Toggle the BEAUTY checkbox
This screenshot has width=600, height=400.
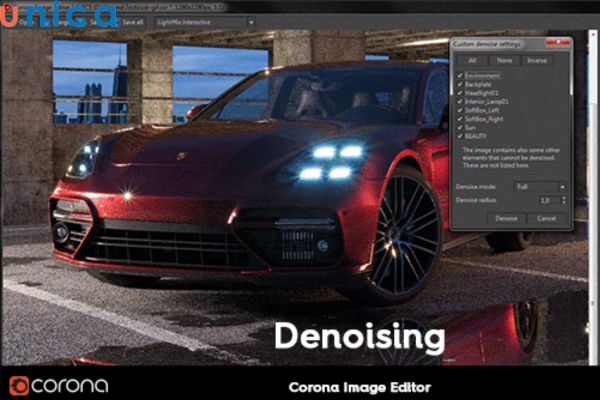click(x=460, y=136)
